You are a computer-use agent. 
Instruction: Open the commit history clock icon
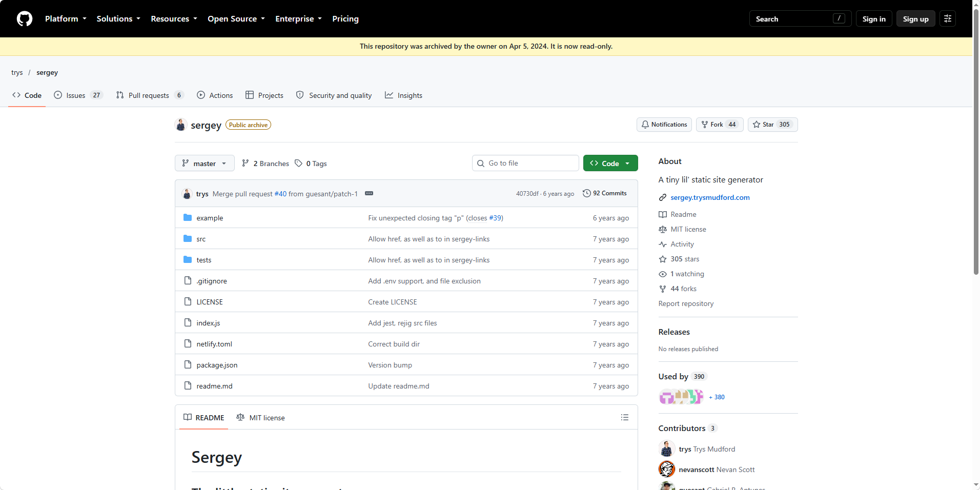coord(587,193)
